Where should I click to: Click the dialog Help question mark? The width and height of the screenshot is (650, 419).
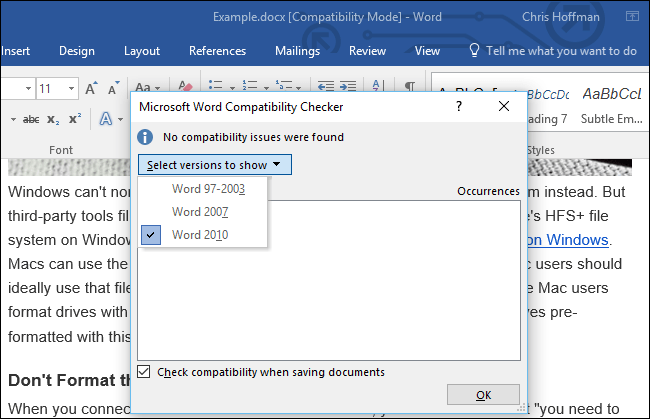[x=459, y=105]
